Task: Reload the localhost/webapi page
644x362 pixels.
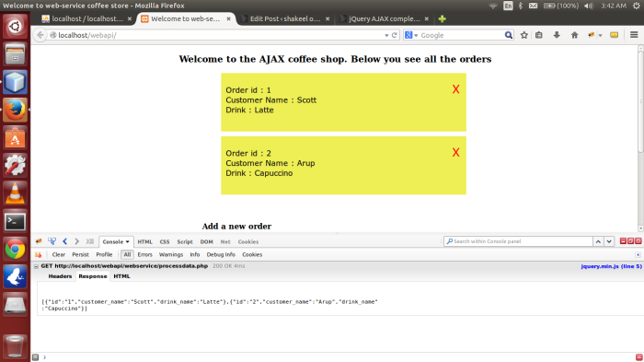Action: coord(395,35)
